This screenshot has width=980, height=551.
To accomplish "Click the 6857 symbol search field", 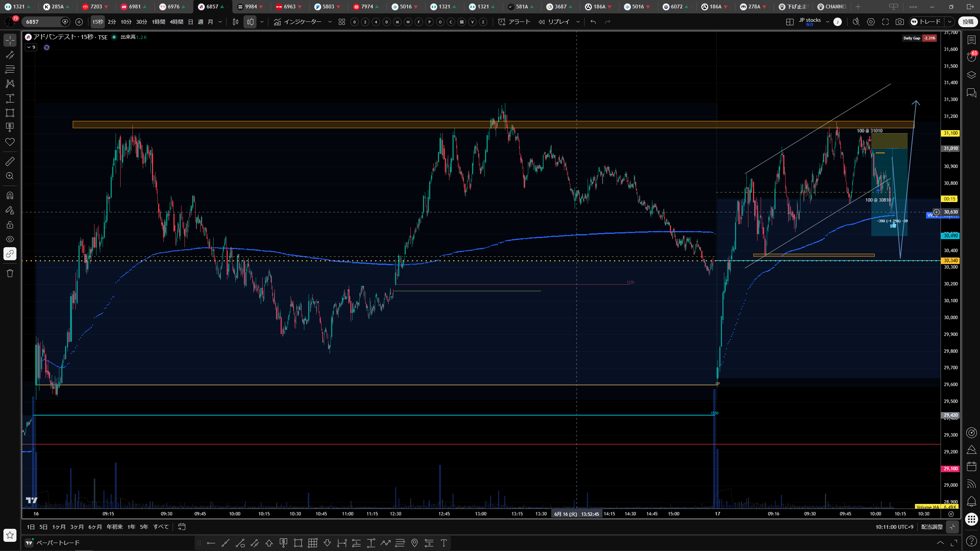I will coord(42,22).
